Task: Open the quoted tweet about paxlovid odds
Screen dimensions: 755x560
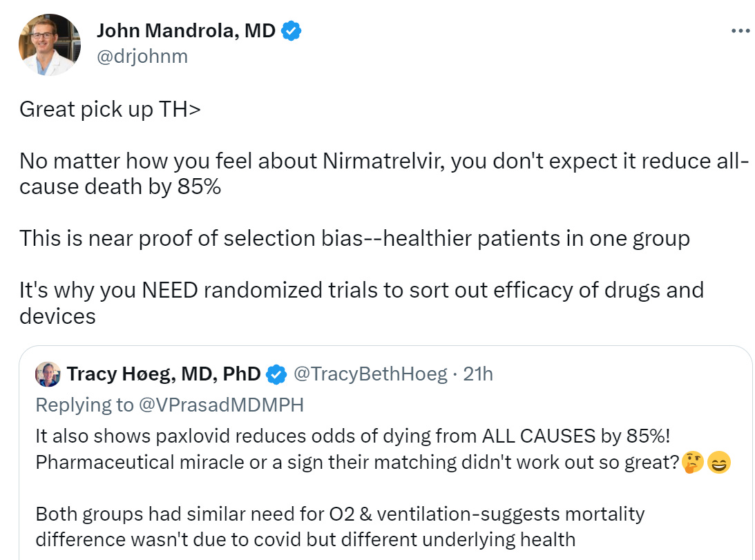Action: click(x=385, y=452)
